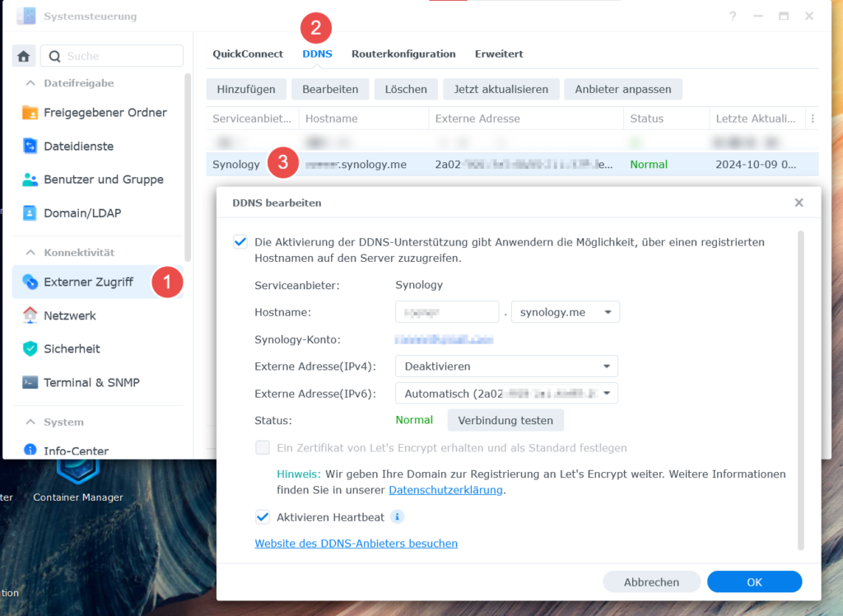The width and height of the screenshot is (843, 616).
Task: Sort by the Status column header
Action: [667, 119]
